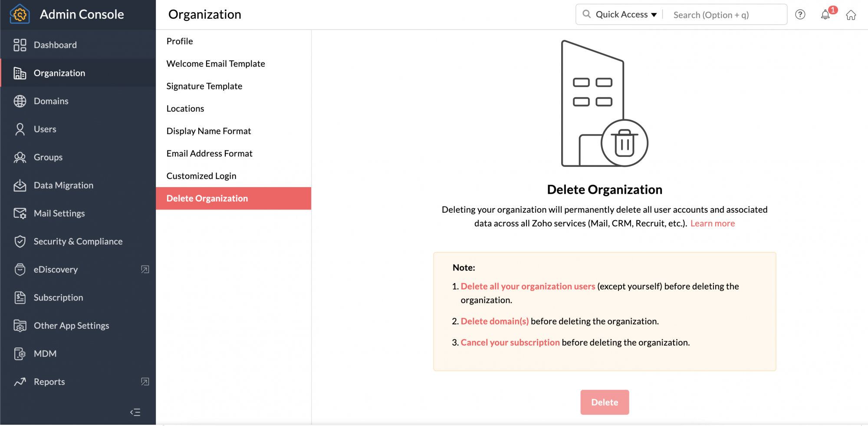
Task: Open eDiscovery external link icon
Action: [145, 270]
